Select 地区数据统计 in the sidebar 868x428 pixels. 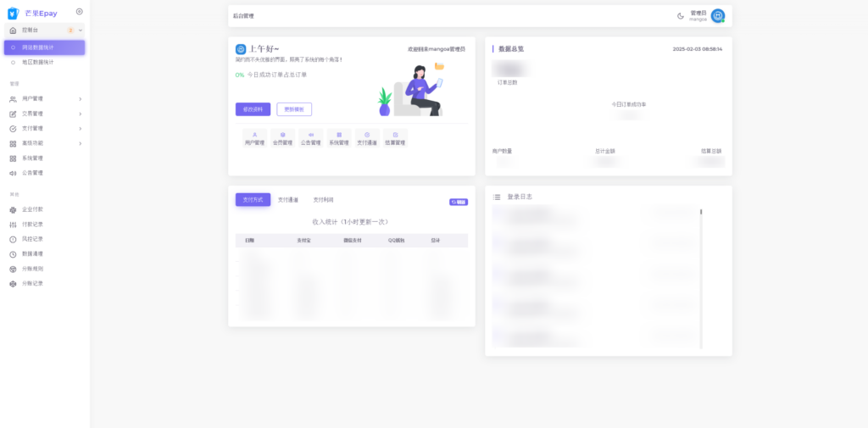[37, 62]
